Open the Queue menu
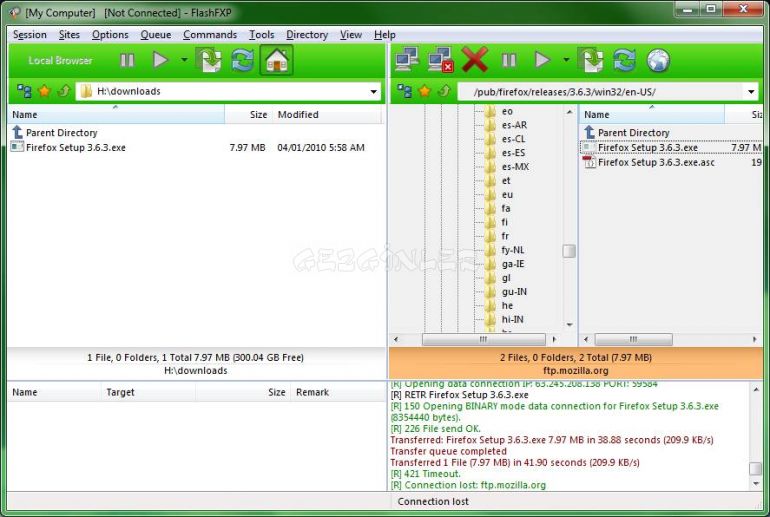This screenshot has height=517, width=770. pyautogui.click(x=155, y=34)
